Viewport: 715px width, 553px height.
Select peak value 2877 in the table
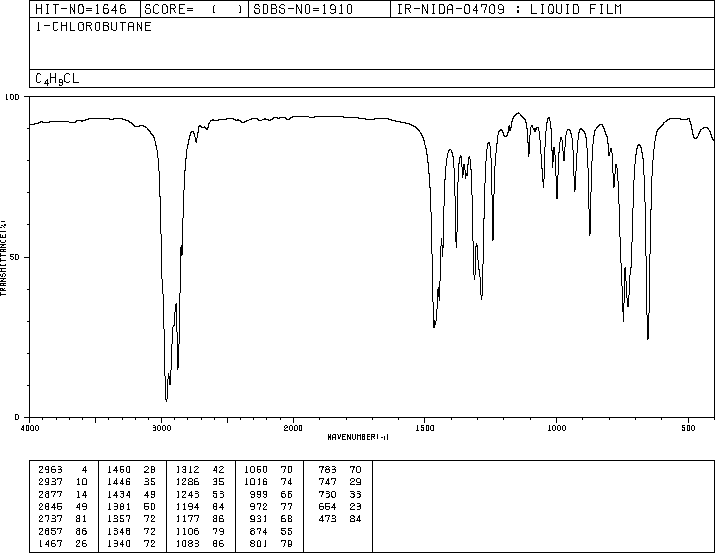click(x=51, y=494)
